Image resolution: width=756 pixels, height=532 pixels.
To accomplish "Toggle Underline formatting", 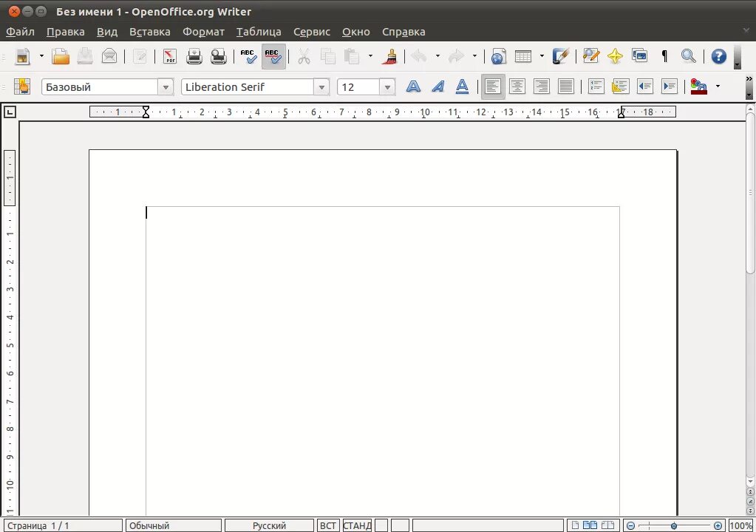I will point(462,86).
